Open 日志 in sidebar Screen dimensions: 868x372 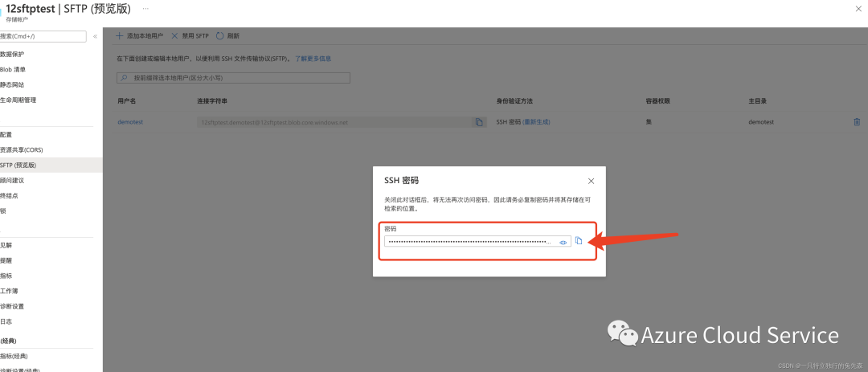coord(6,321)
